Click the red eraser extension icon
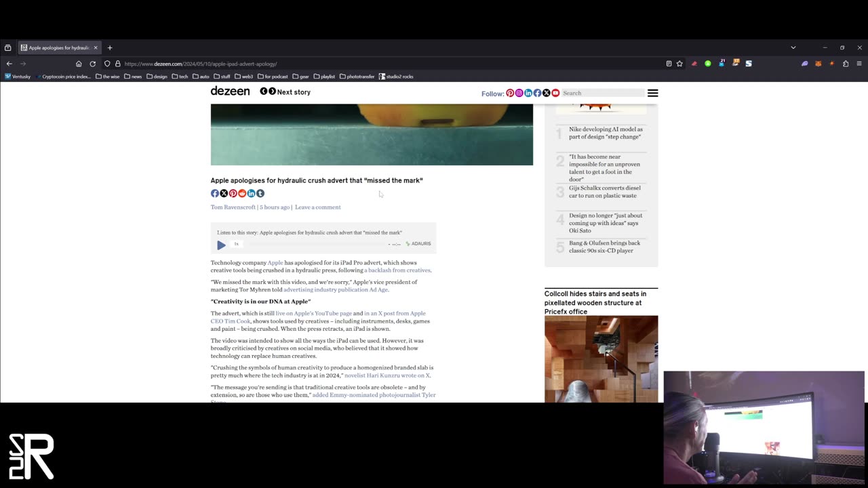 pyautogui.click(x=694, y=64)
